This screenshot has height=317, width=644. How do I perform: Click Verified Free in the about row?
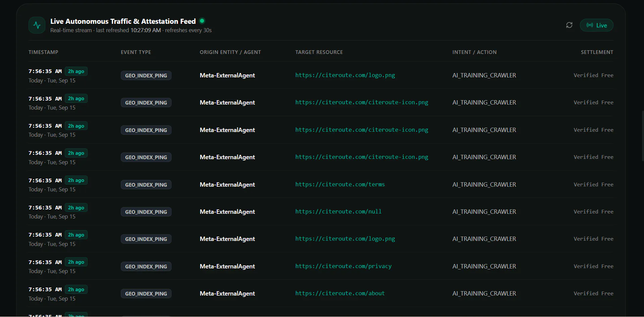pos(594,293)
